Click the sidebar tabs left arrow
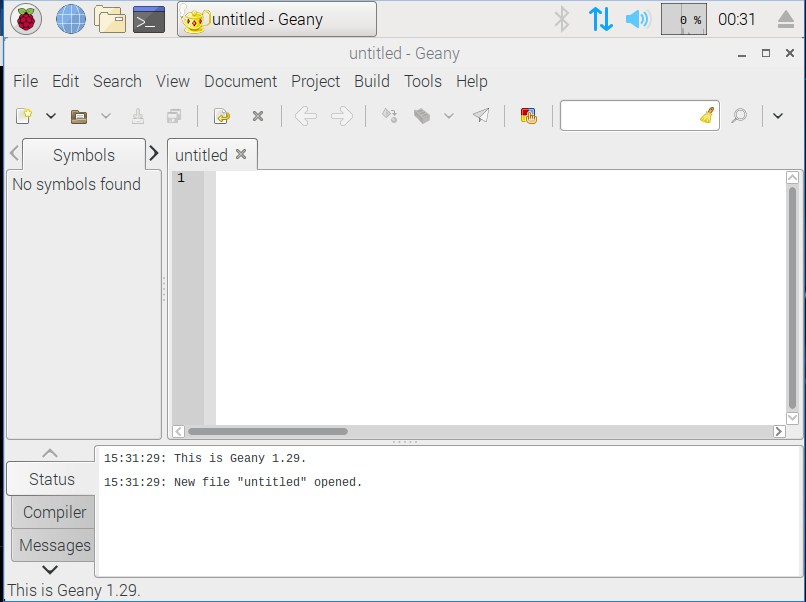This screenshot has height=602, width=806. pos(14,153)
